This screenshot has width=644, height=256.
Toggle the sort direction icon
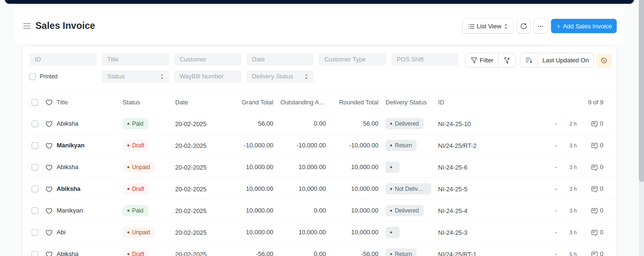coord(529,60)
